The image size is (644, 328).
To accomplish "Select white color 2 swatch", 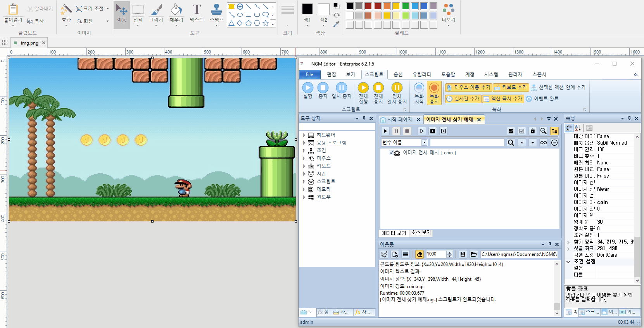I will [x=324, y=9].
